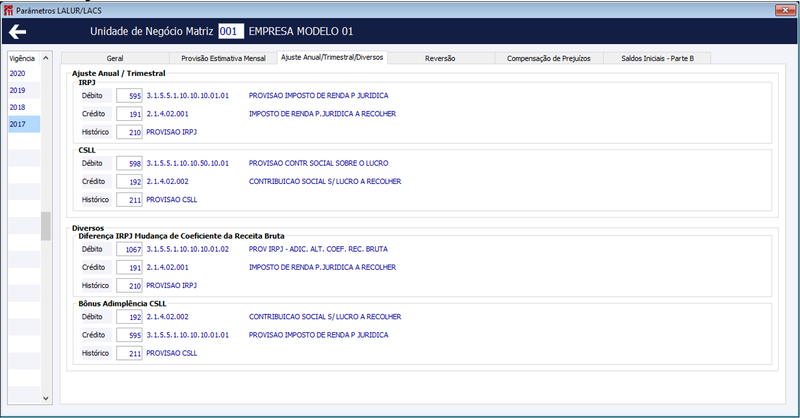Click account code 3.1.5.5.1.10.10.10.01.02
Image resolution: width=800 pixels, height=418 pixels.
coord(188,249)
